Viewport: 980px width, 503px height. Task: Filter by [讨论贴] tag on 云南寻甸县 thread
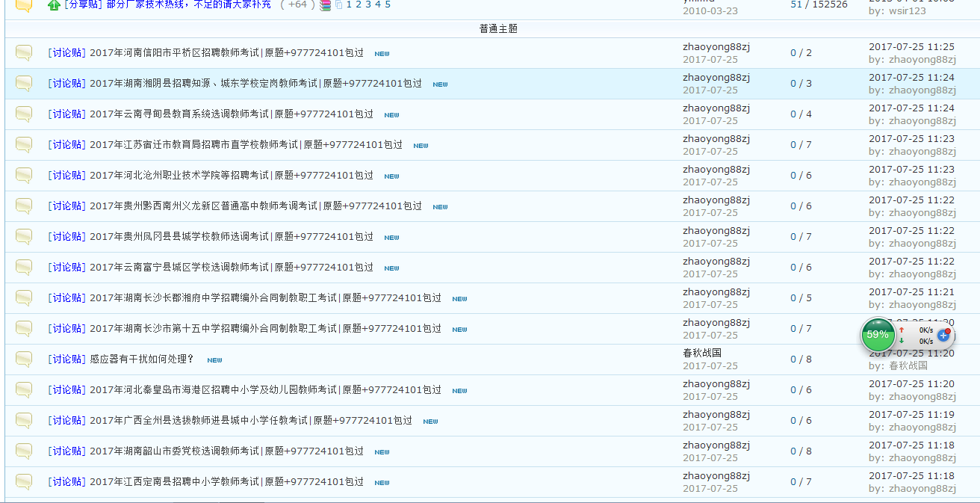click(x=66, y=114)
